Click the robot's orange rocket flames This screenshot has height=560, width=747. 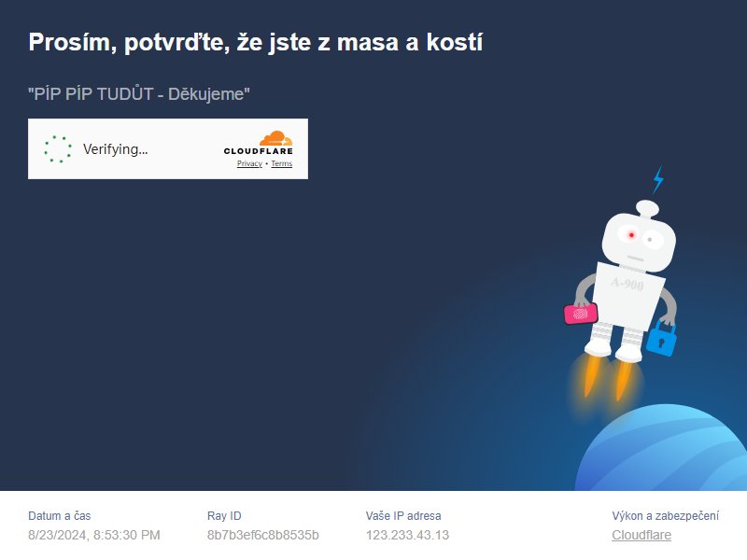(606, 377)
